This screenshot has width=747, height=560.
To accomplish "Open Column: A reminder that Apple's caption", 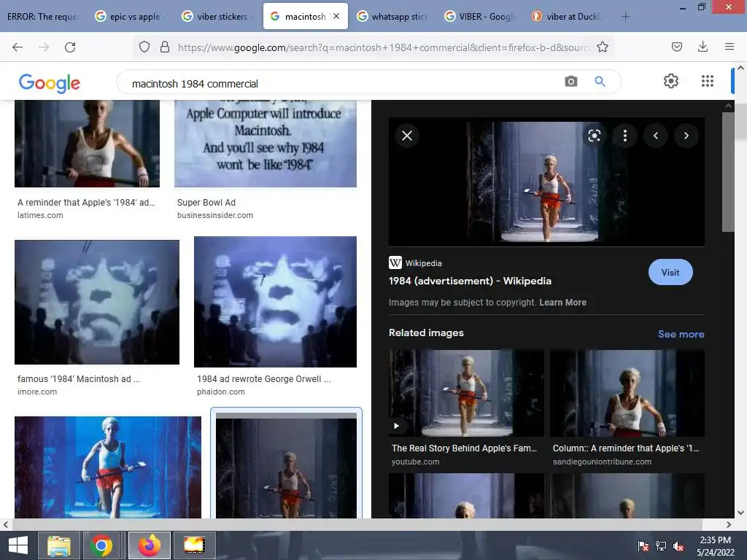I will point(625,448).
